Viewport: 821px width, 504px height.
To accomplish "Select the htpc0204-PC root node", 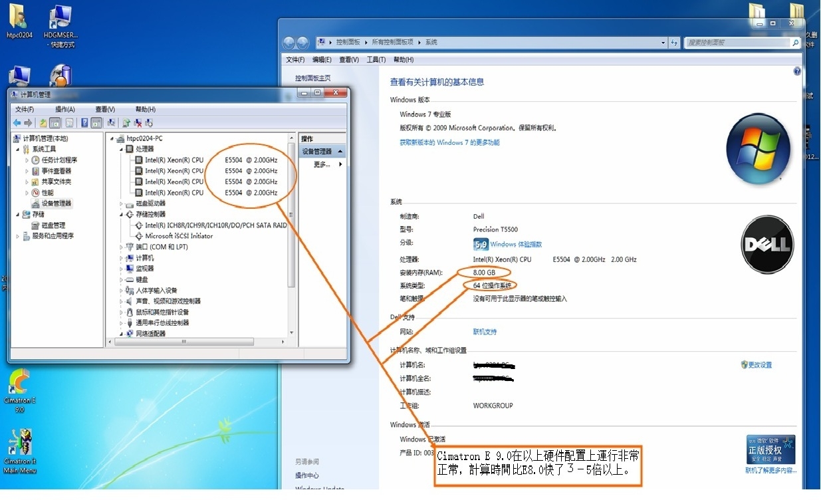I will (x=144, y=139).
